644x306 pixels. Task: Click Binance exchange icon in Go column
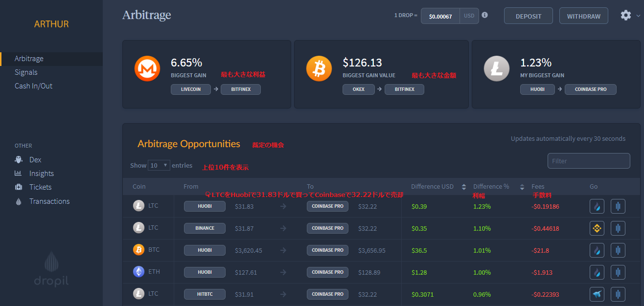597,228
